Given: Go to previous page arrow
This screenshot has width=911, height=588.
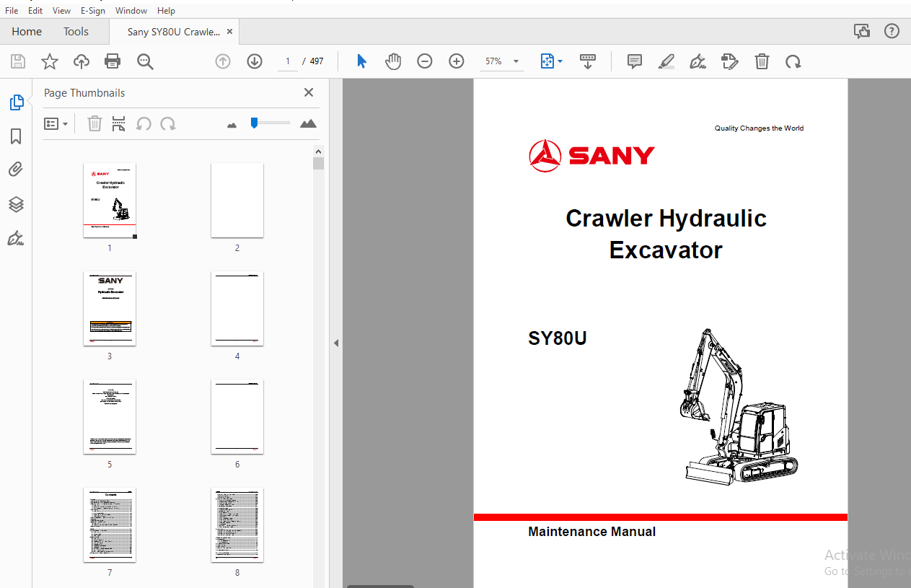Looking at the screenshot, I should tap(223, 61).
